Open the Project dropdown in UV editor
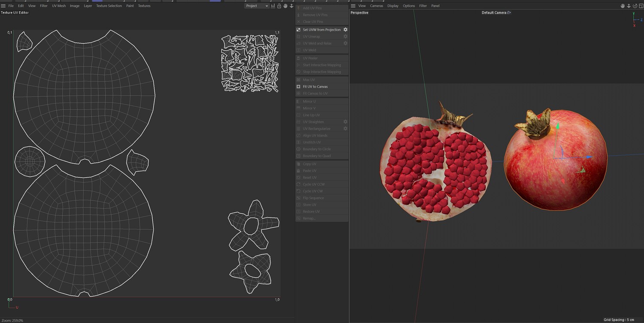This screenshot has width=644, height=323. coord(257,6)
